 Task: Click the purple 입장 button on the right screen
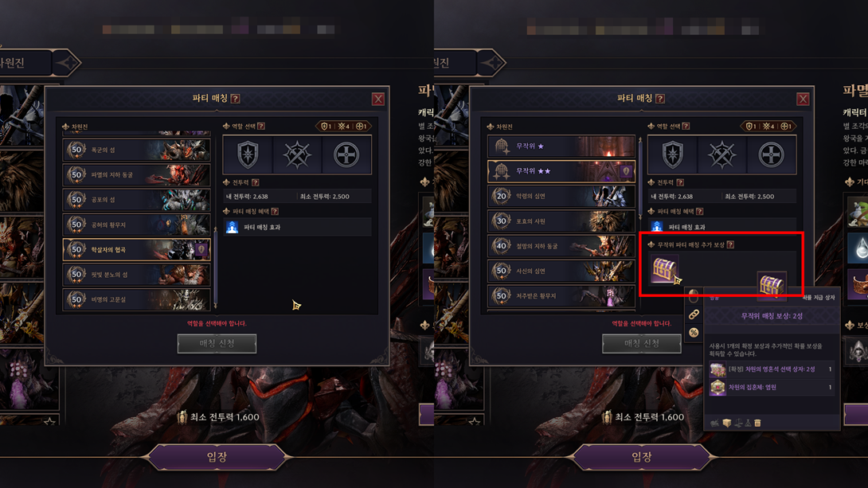tap(642, 457)
